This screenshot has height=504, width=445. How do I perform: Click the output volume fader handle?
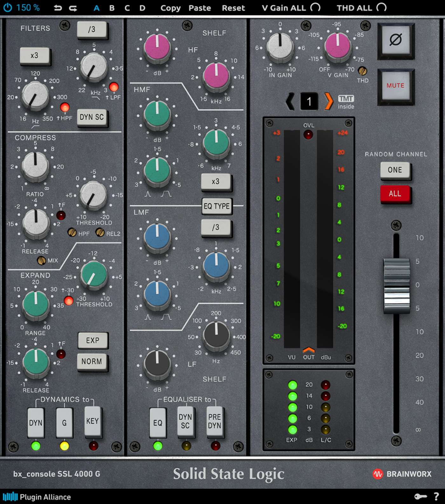click(x=396, y=286)
